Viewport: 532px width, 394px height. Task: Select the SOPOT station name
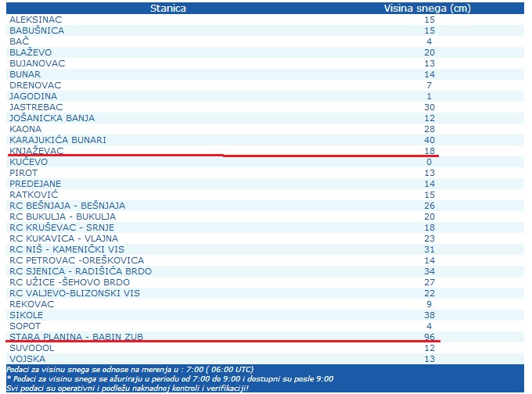25,326
